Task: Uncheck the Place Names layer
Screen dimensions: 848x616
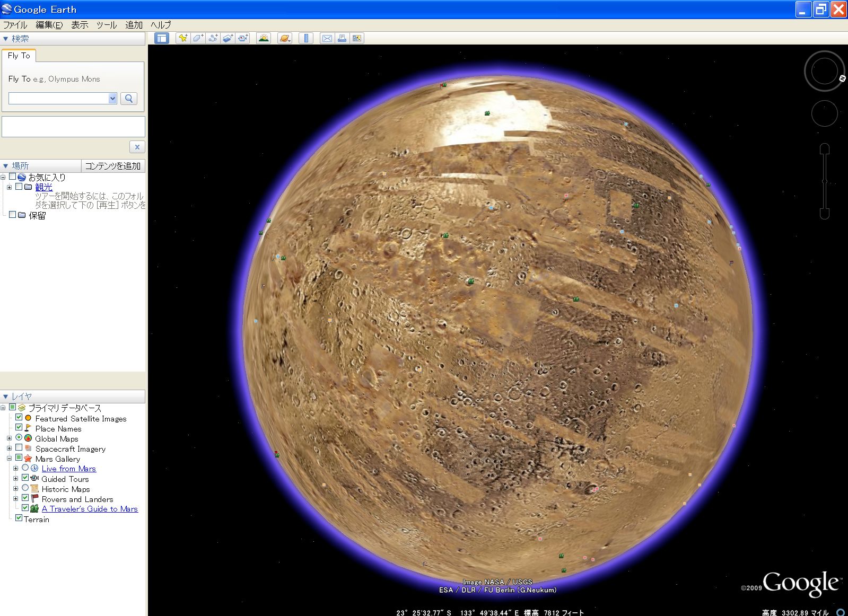Action: 19,428
